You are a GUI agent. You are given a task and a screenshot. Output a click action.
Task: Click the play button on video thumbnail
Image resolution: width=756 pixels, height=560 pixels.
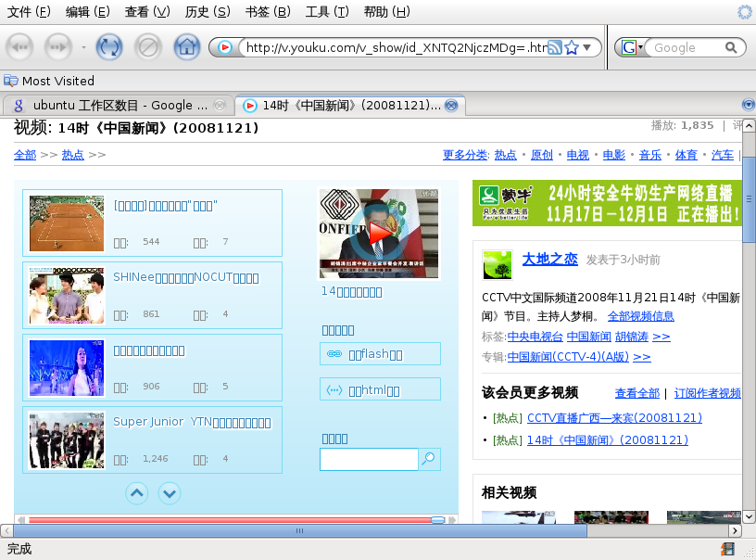[379, 234]
